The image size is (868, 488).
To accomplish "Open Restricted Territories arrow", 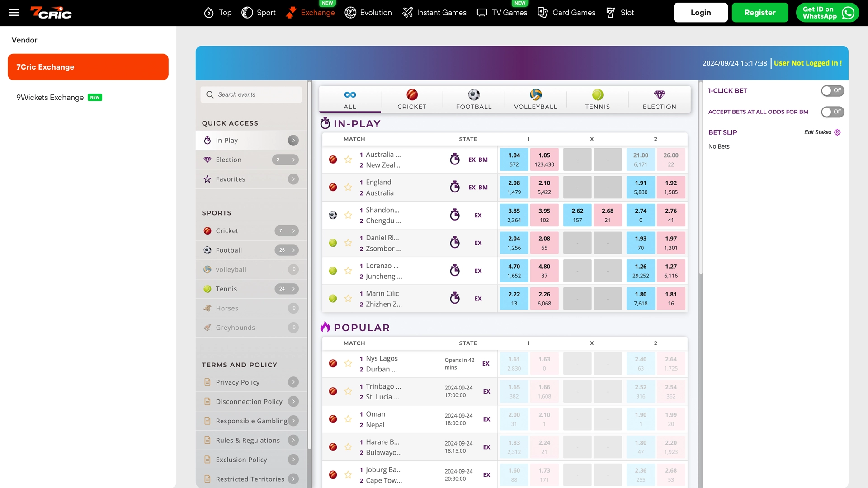I will [293, 479].
